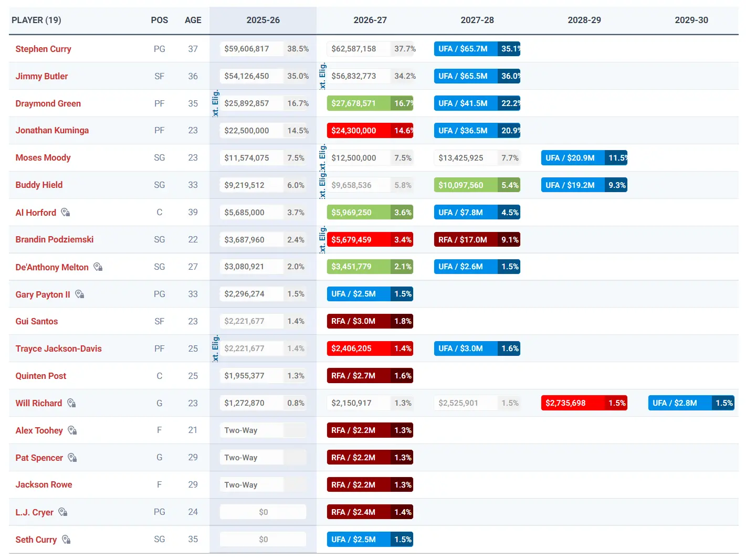Screen dimensions: 746x560
Task: Click the pin-lock icon next to Seth Curry
Action: pyautogui.click(x=65, y=539)
